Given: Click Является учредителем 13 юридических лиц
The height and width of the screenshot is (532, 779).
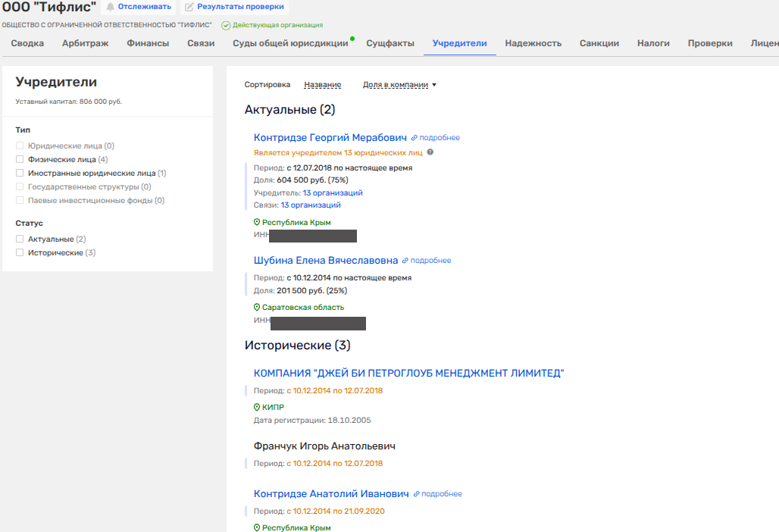Looking at the screenshot, I should tap(338, 152).
